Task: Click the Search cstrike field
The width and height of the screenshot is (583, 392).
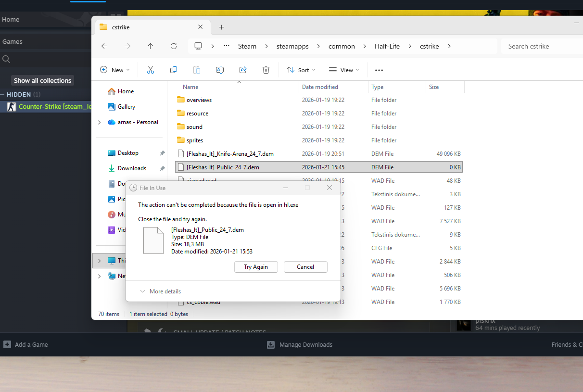Action: [x=542, y=46]
